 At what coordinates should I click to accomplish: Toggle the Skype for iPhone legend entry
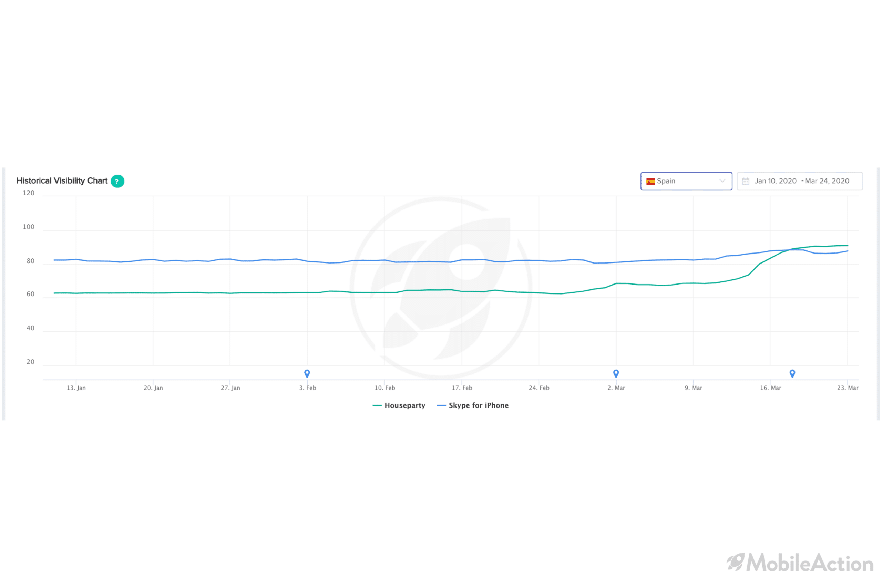point(473,405)
